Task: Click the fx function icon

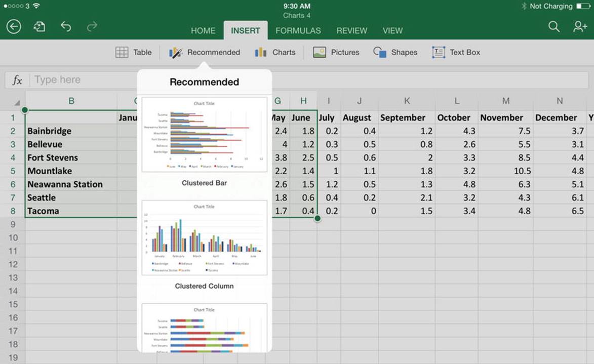Action: (17, 80)
